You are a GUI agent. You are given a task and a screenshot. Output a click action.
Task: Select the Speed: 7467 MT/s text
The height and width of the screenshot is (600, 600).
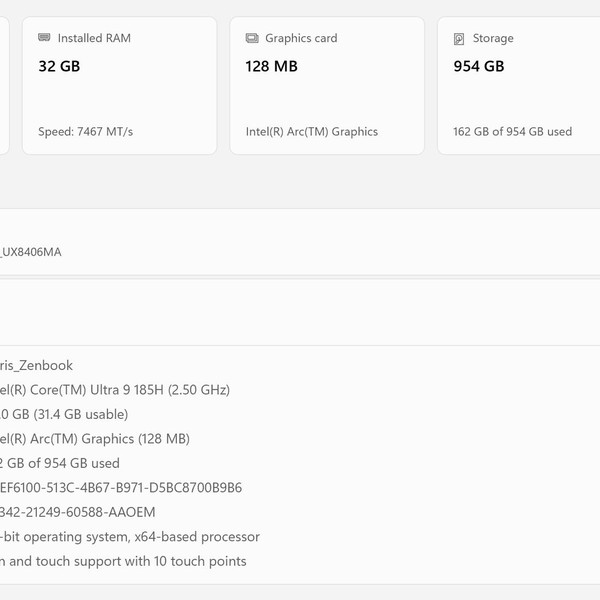86,132
